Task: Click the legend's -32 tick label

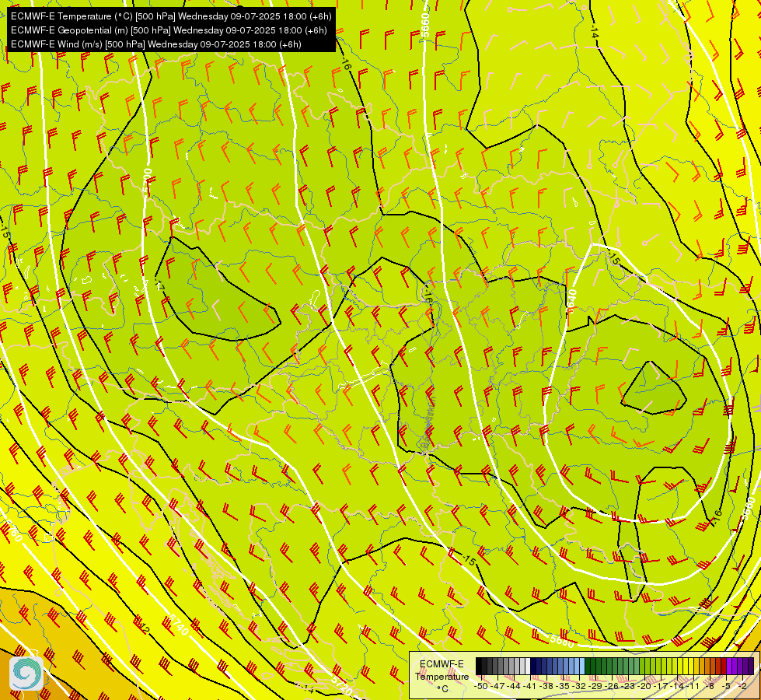Action: click(579, 686)
